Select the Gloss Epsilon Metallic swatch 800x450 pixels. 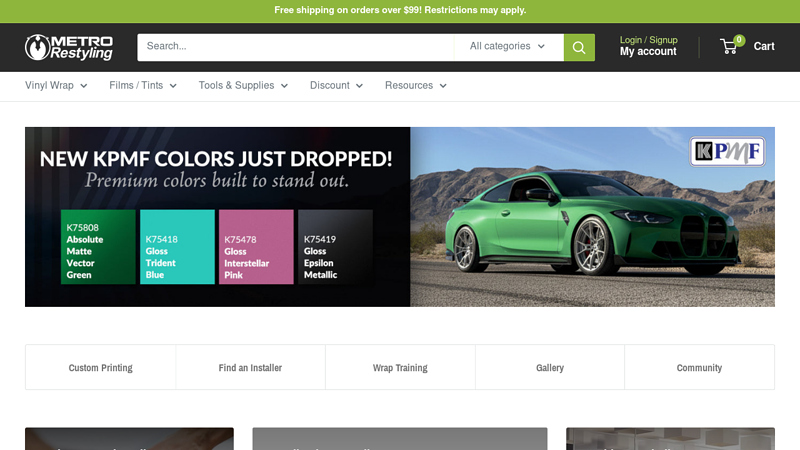335,247
